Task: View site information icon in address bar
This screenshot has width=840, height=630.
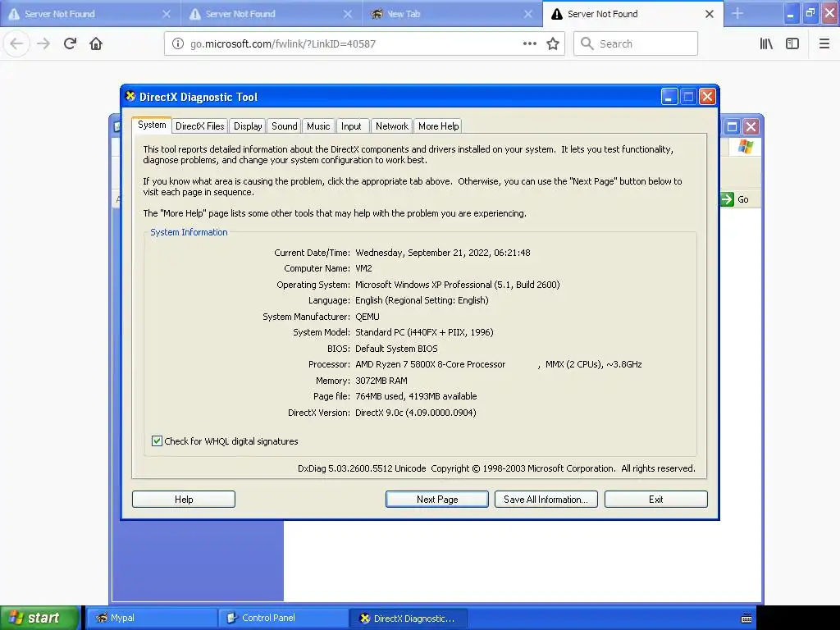Action: 178,43
